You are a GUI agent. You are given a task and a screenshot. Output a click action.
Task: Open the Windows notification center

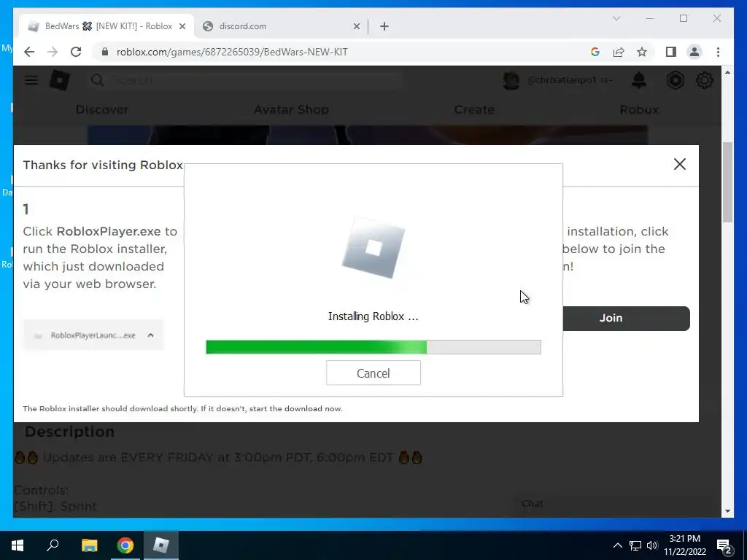click(x=724, y=546)
